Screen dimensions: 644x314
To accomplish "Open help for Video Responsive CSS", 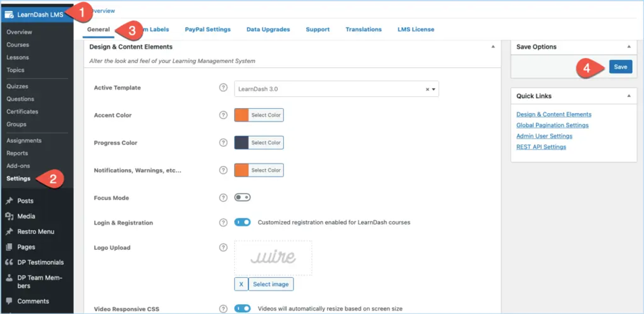I will [x=223, y=309].
